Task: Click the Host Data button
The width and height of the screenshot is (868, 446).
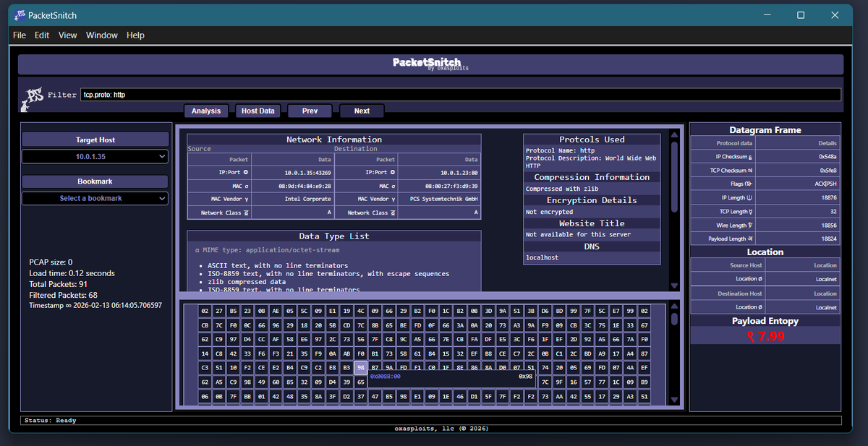Action: point(258,111)
